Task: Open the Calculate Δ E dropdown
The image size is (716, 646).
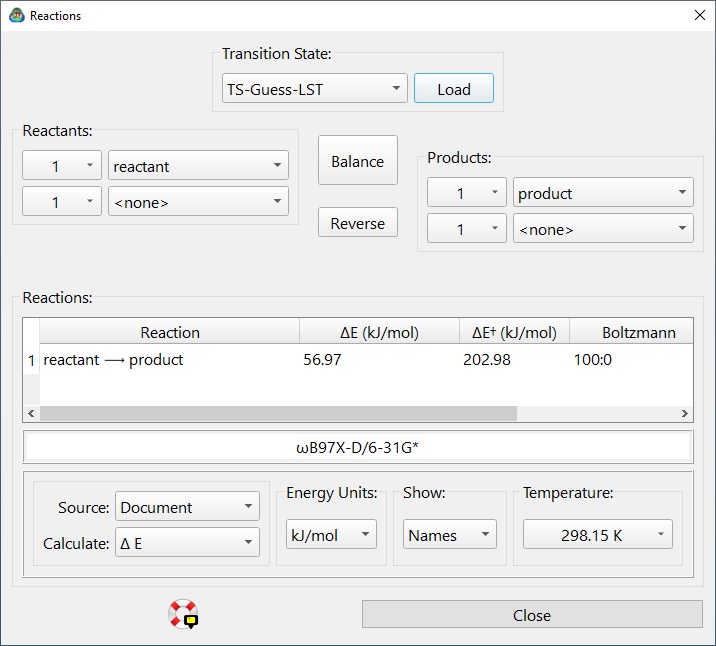Action: pos(187,542)
